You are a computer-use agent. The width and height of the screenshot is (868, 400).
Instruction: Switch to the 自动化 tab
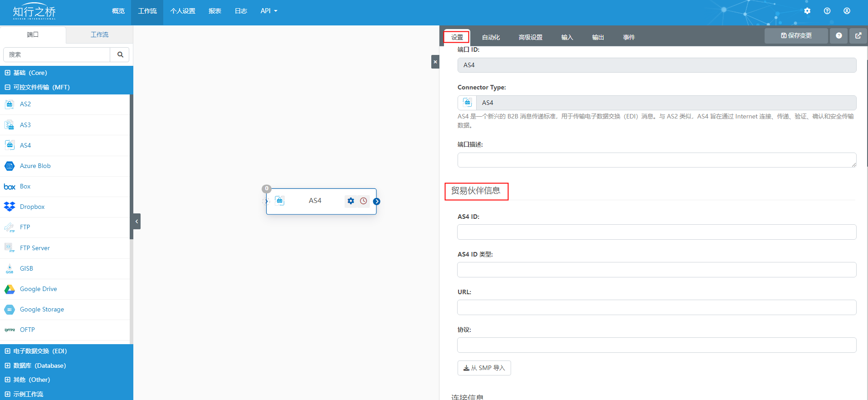[491, 37]
